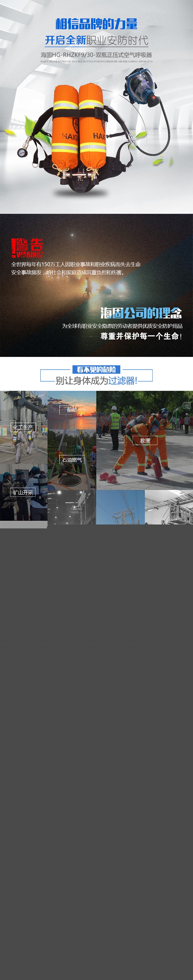The width and height of the screenshot is (193, 980).
Task: Click the 海固公司的理念 heading
Action: [x=141, y=313]
